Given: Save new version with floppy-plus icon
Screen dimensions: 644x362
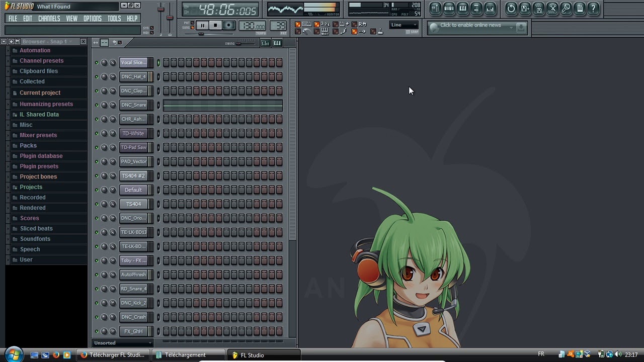Looking at the screenshot, I should click(525, 8).
